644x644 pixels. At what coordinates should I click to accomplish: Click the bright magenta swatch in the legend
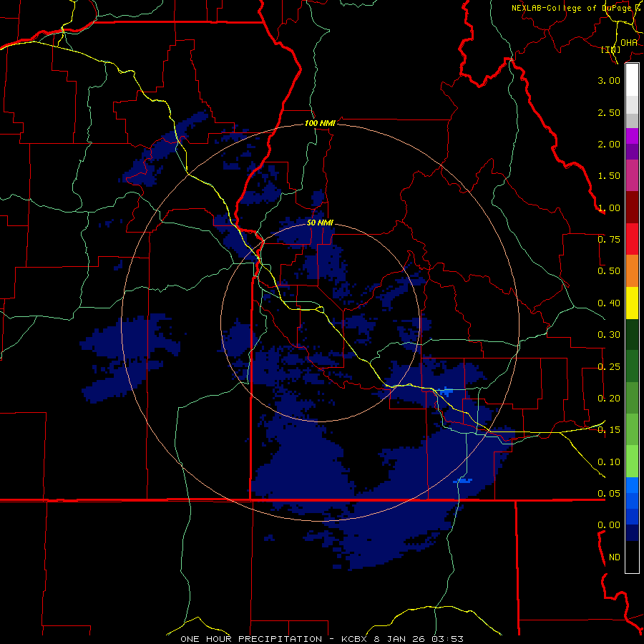pos(632,136)
